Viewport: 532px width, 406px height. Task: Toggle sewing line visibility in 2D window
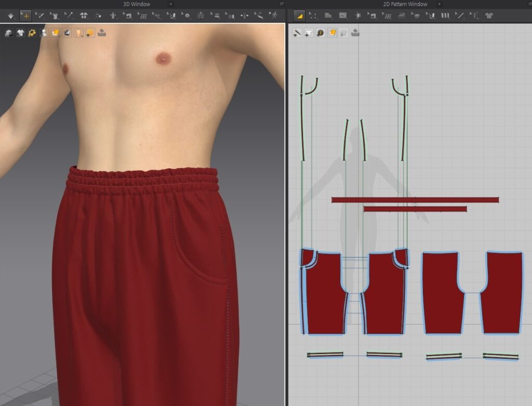pos(297,33)
